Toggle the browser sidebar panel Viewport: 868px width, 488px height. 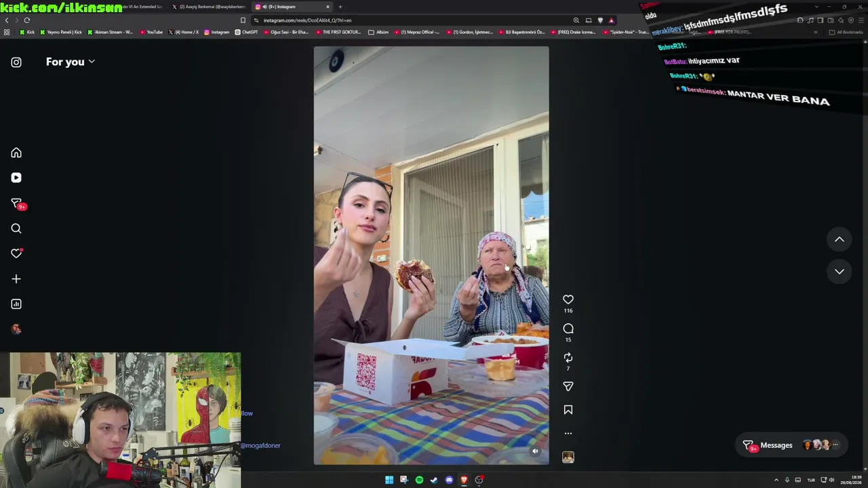(x=821, y=20)
